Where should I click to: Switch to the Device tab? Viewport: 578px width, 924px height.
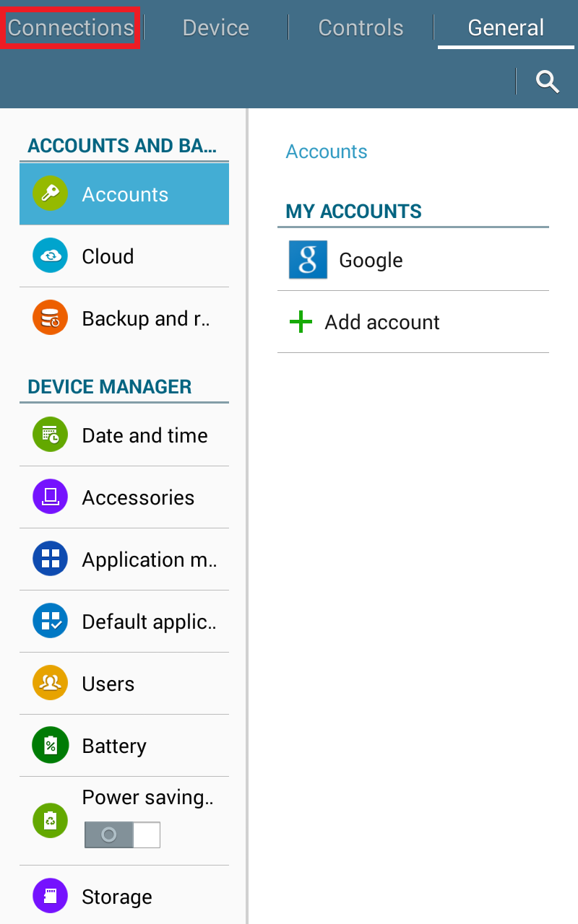coord(215,28)
